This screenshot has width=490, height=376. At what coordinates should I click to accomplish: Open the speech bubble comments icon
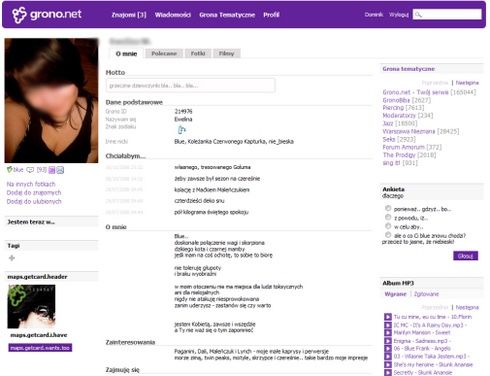(30, 170)
